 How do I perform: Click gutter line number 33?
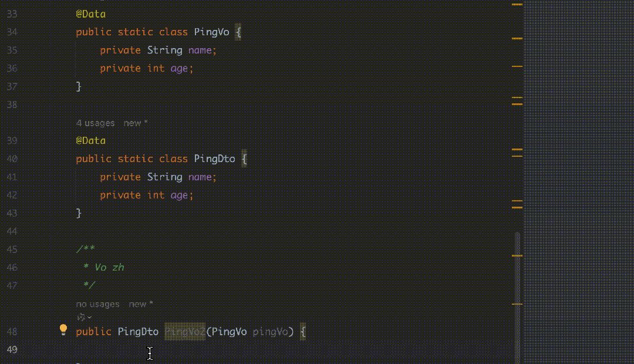12,14
